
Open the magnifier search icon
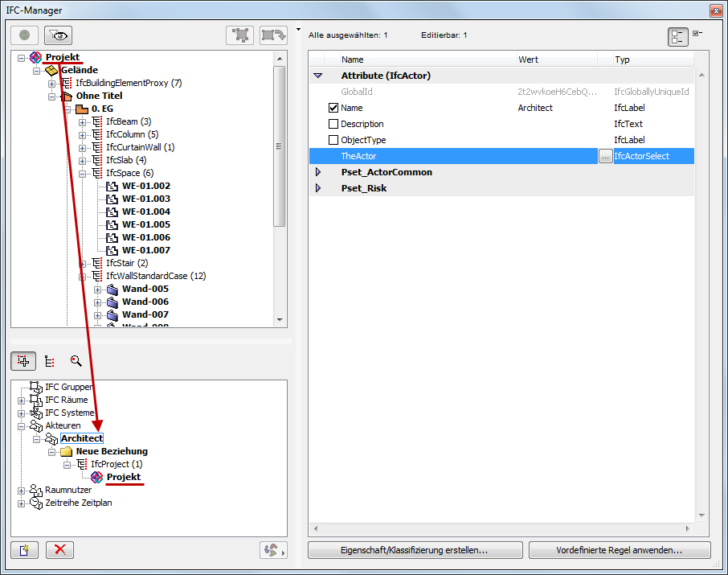pyautogui.click(x=76, y=361)
